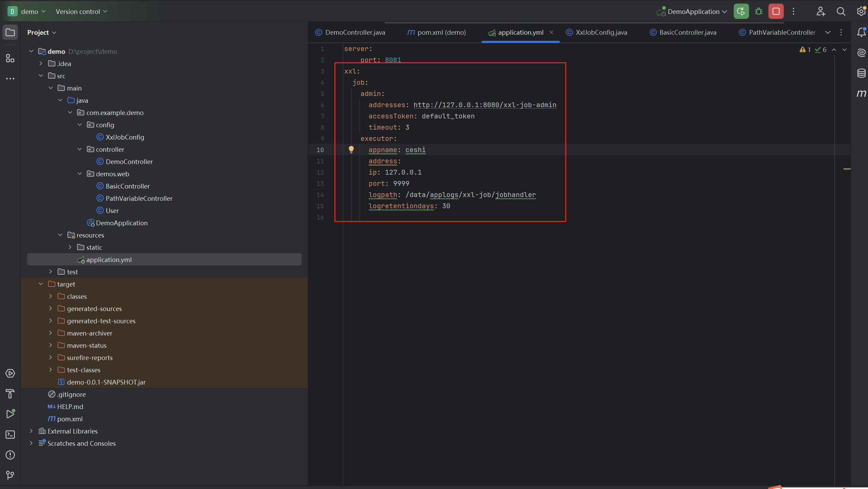Viewport: 868px width, 489px height.
Task: Show hidden editor tabs dropdown
Action: (828, 32)
